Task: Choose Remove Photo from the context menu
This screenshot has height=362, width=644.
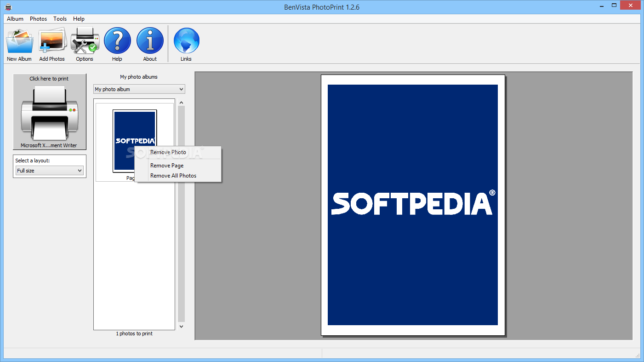Action: point(178,152)
